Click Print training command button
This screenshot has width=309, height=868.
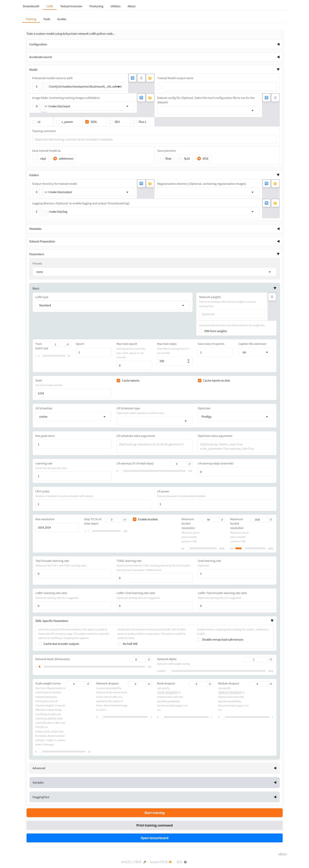pos(154,825)
